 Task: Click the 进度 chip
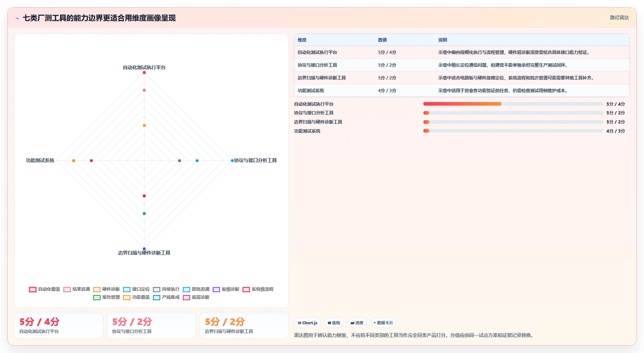[357, 323]
